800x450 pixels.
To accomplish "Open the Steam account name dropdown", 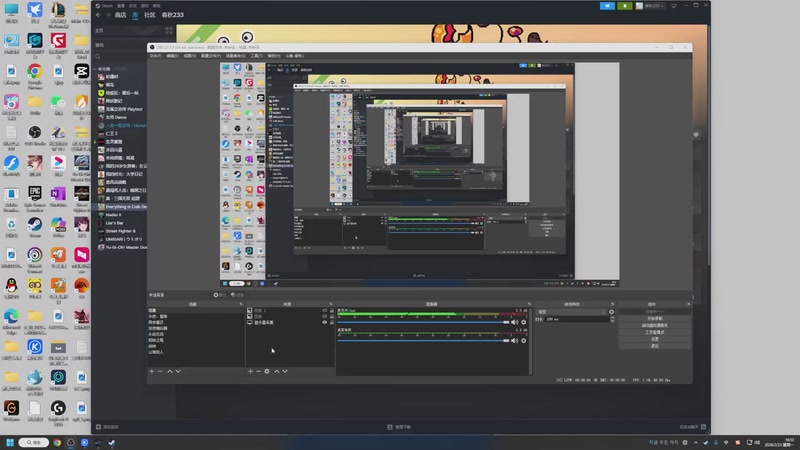I will click(652, 6).
